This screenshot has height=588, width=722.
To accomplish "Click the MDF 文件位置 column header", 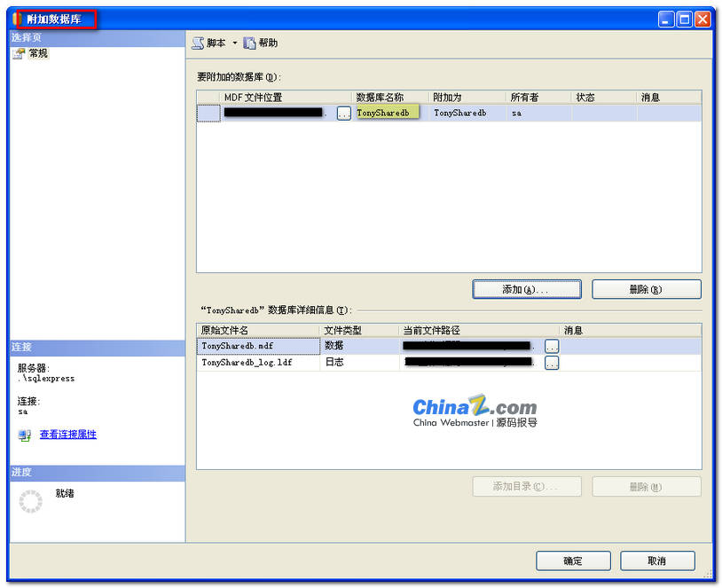I will [x=286, y=98].
